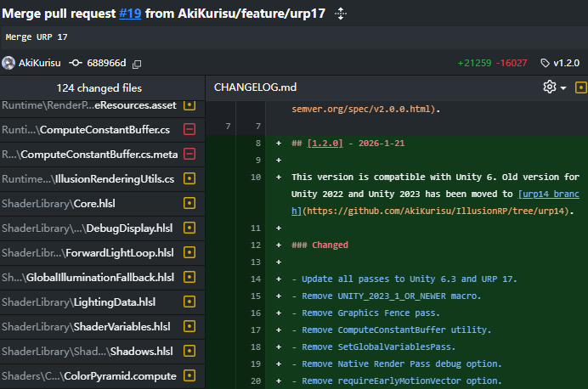Screen dimensions: 588x389
Task: Open the urp14 branch link
Action: coord(550,194)
